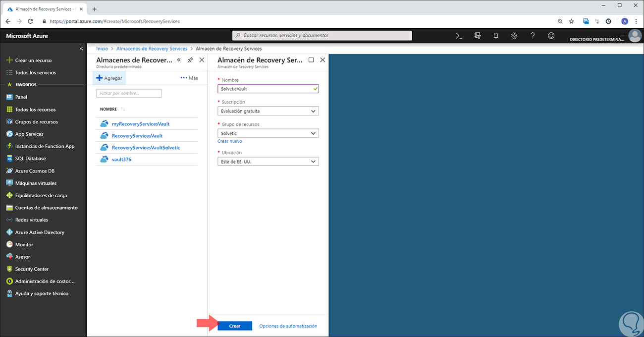Send feedback with smiley icon
This screenshot has width=644, height=337.
pos(551,36)
